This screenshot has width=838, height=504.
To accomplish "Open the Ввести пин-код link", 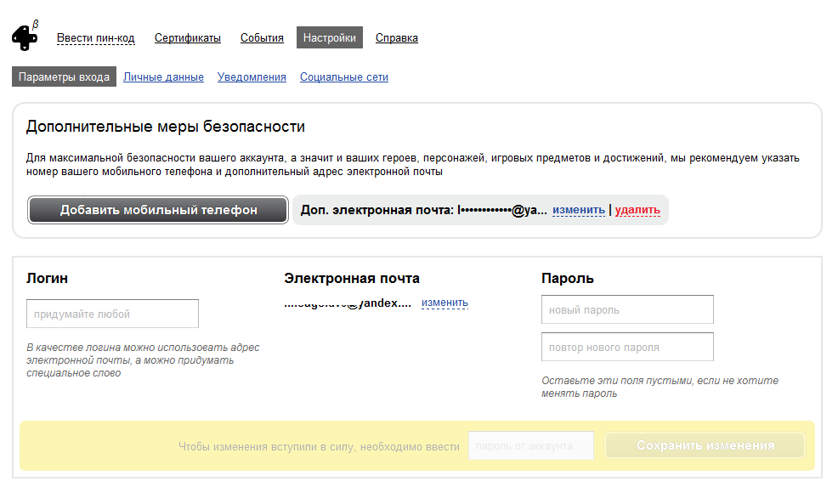I will point(96,38).
